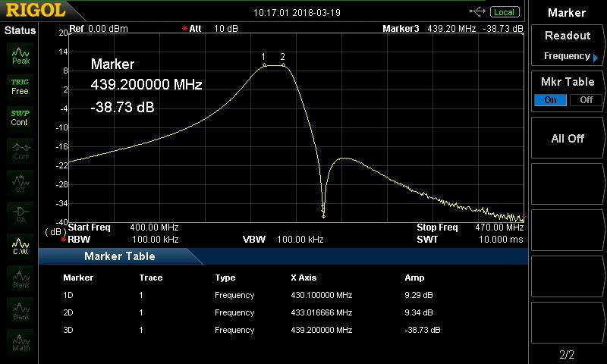This screenshot has width=607, height=364.
Task: Select the SWP Cont sweep icon
Action: click(20, 118)
